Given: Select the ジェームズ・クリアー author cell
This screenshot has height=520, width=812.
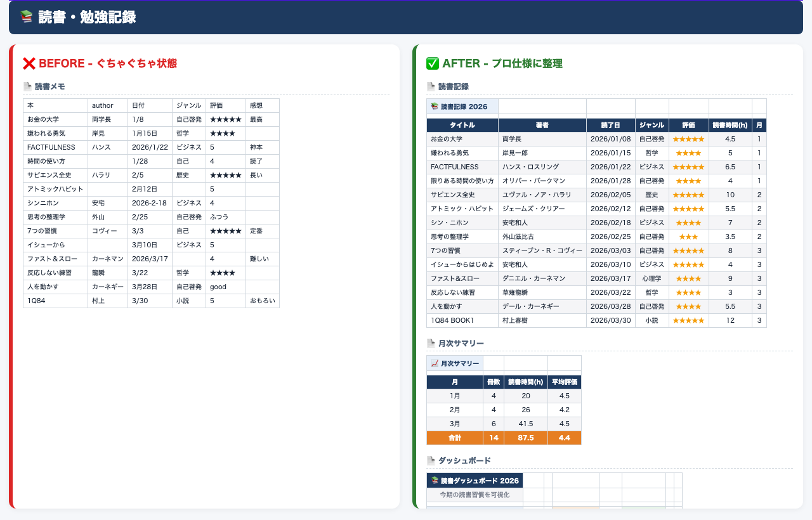Looking at the screenshot, I should point(542,209).
